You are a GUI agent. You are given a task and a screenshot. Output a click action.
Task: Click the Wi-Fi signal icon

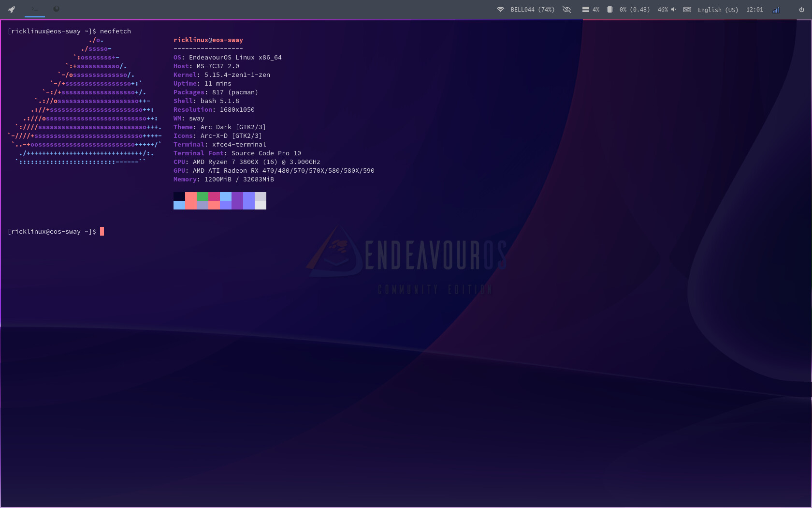coord(500,9)
